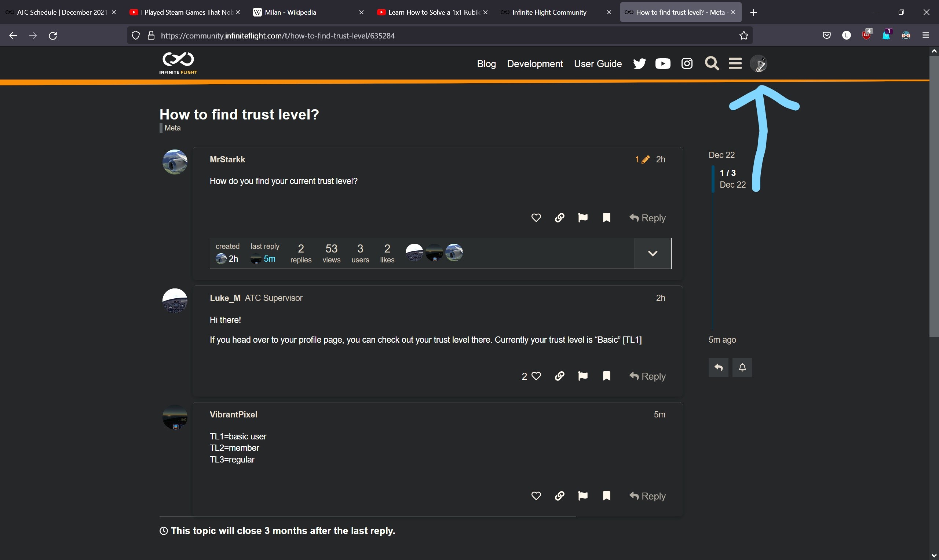Open the User Guide link
The image size is (939, 560).
click(x=598, y=64)
